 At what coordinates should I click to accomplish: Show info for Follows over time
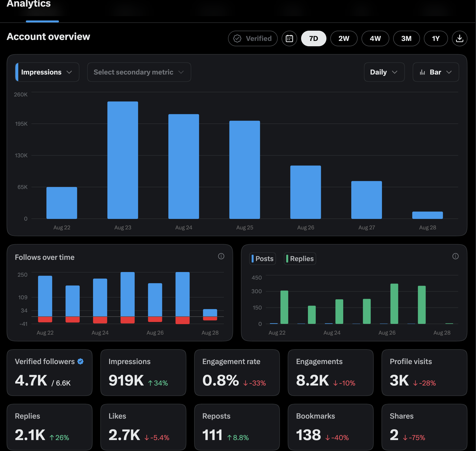click(221, 256)
